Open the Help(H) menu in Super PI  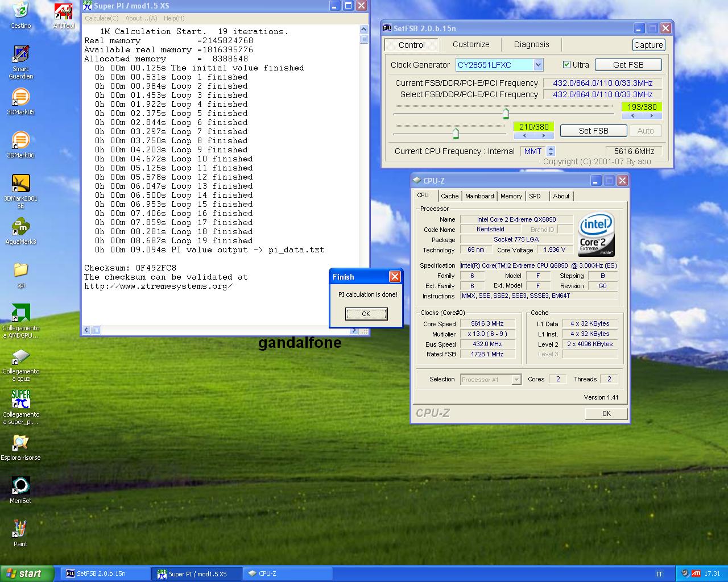(x=174, y=18)
